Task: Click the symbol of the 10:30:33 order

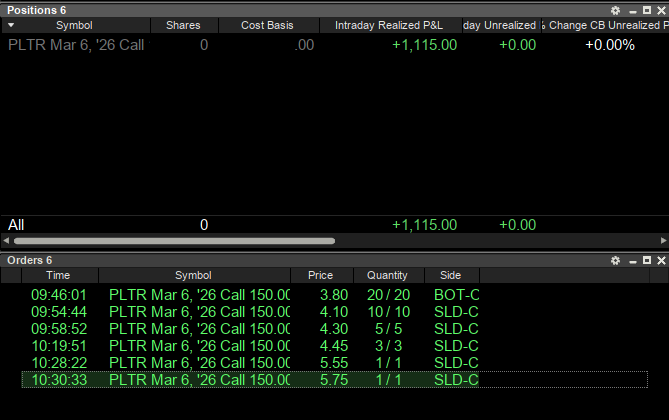Action: (x=199, y=380)
